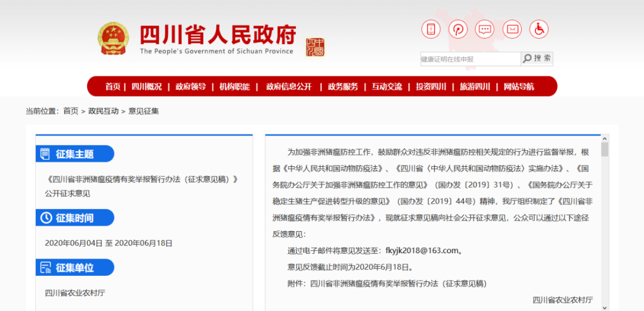The width and height of the screenshot is (644, 311).
Task: Open the 首页 navigation menu item
Action: coord(113,86)
